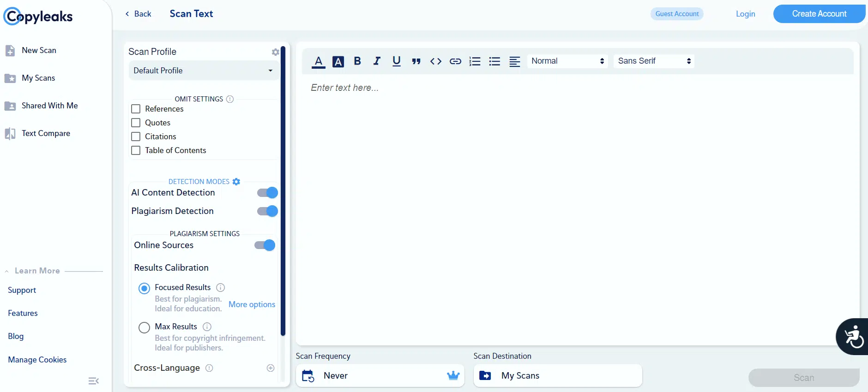Open the Blog link

[x=16, y=336]
